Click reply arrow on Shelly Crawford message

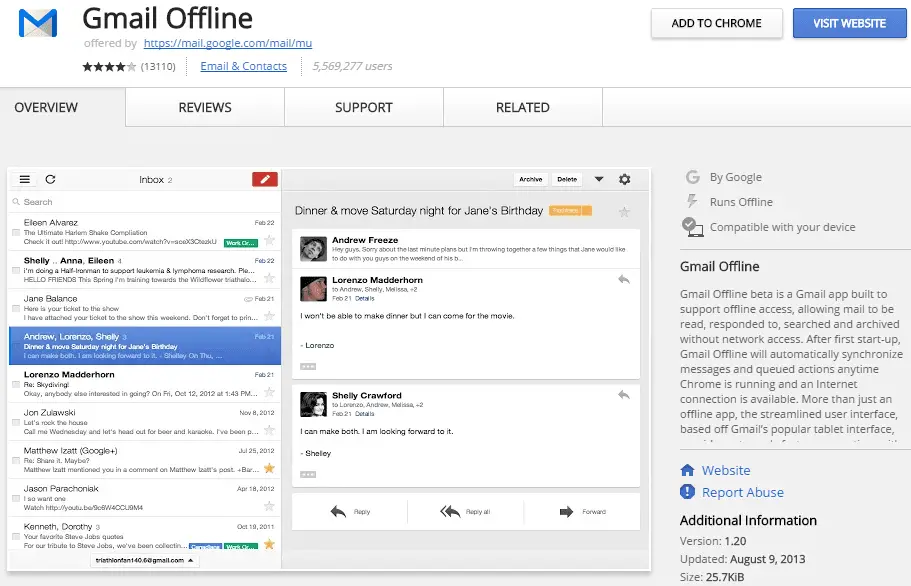[623, 396]
